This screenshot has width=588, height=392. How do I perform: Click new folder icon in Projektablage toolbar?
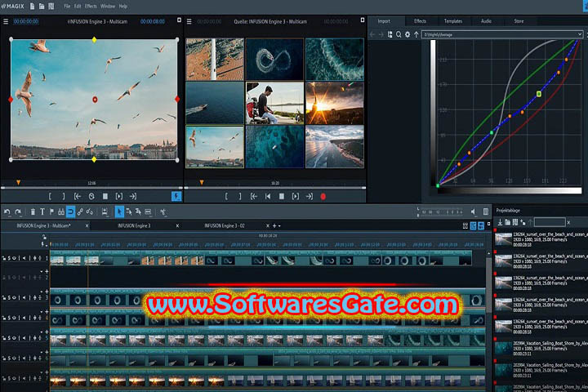click(507, 222)
